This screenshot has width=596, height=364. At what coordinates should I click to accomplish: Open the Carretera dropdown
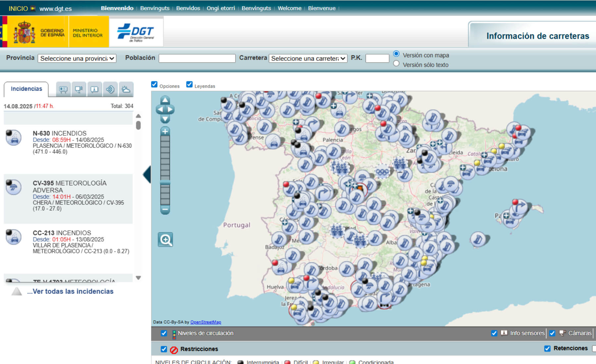tap(308, 58)
